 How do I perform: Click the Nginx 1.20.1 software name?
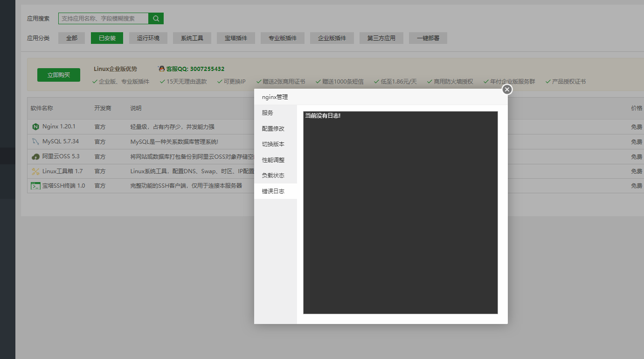59,127
